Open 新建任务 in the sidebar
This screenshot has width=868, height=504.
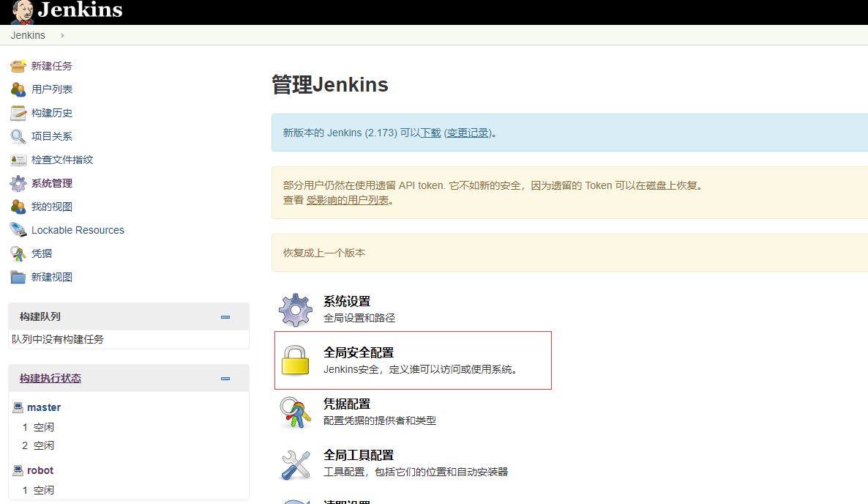51,66
